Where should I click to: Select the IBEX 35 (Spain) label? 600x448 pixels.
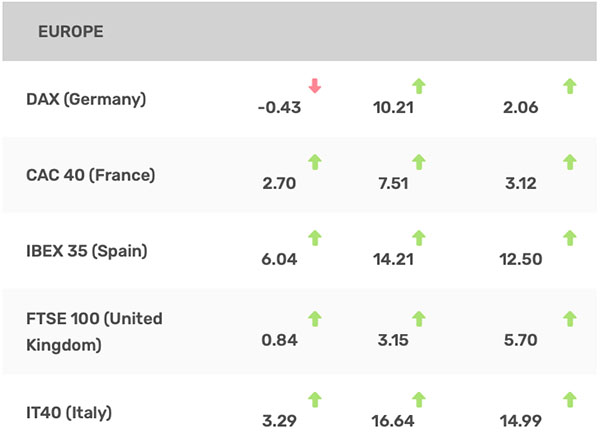(x=87, y=251)
